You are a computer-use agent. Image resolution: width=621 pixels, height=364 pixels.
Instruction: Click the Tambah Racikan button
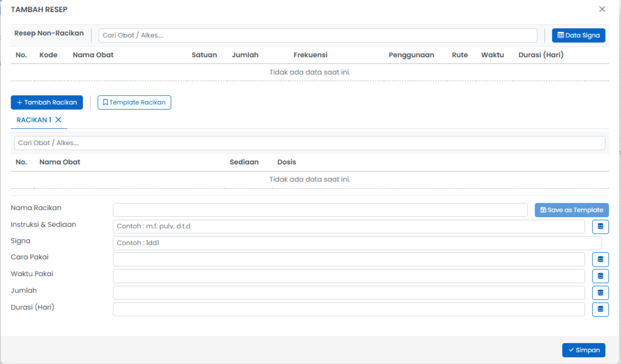[47, 103]
